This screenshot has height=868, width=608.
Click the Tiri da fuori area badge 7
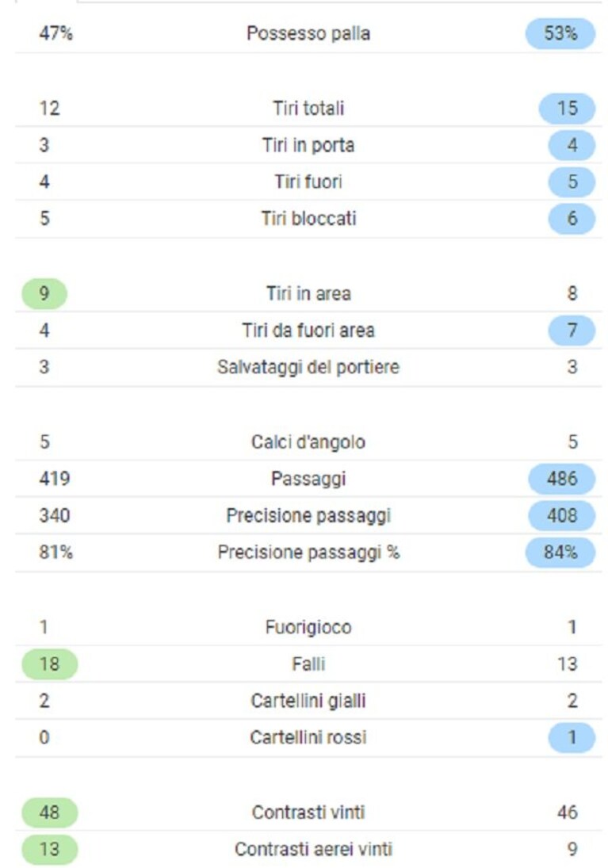572,331
